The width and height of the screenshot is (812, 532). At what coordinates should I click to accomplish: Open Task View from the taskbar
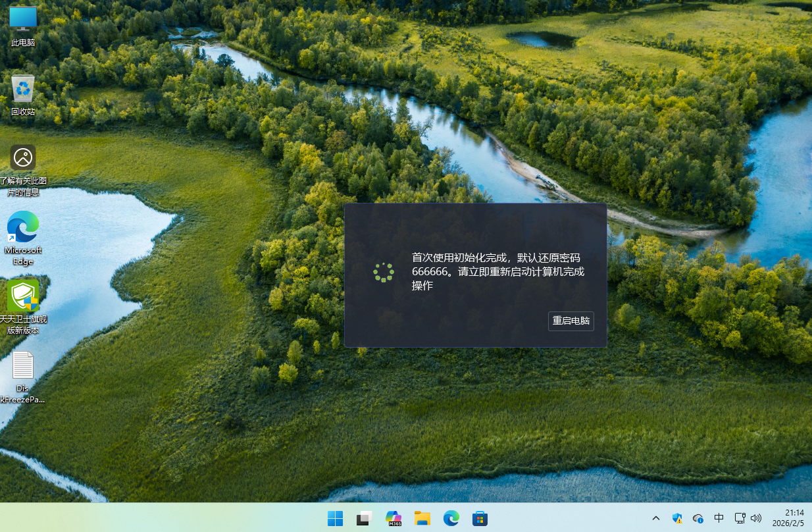click(364, 518)
